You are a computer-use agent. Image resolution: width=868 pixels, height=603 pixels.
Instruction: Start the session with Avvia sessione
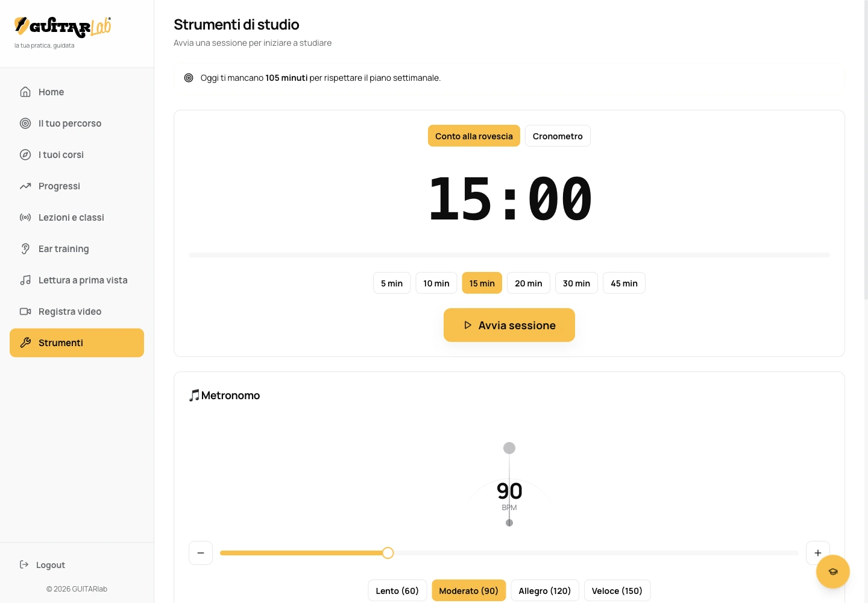click(x=509, y=325)
